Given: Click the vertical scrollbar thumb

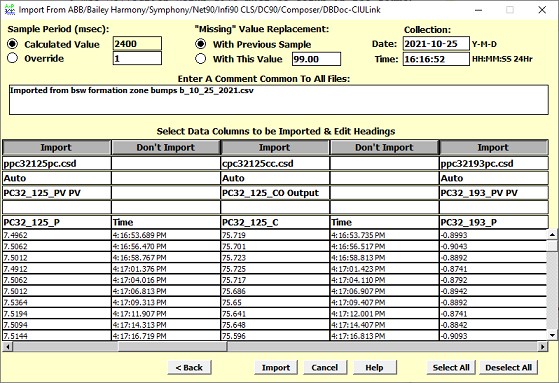Looking at the screenshot, I should (x=552, y=246).
